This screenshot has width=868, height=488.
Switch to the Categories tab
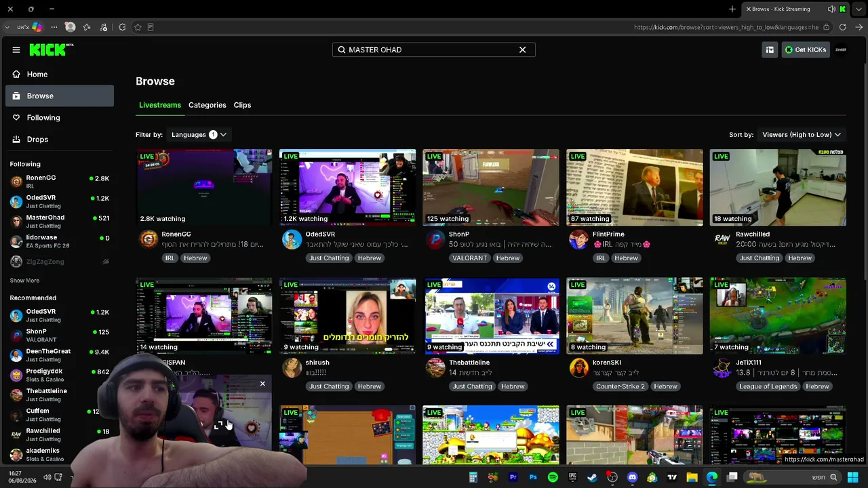click(208, 105)
